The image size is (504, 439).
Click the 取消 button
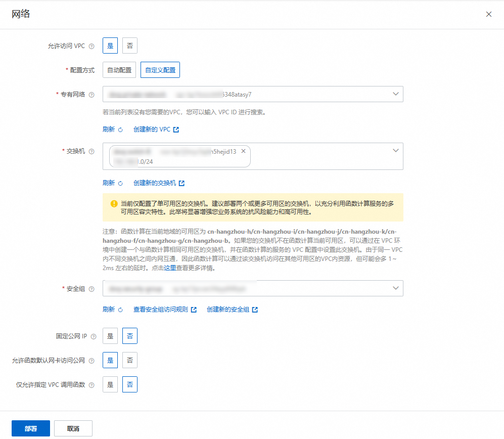(x=73, y=428)
